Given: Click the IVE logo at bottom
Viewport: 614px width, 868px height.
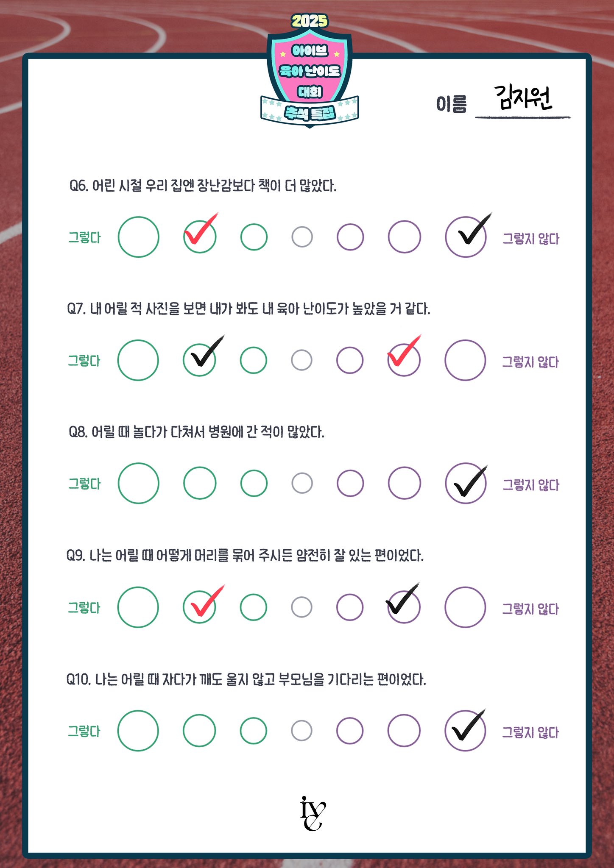Looking at the screenshot, I should (x=313, y=813).
